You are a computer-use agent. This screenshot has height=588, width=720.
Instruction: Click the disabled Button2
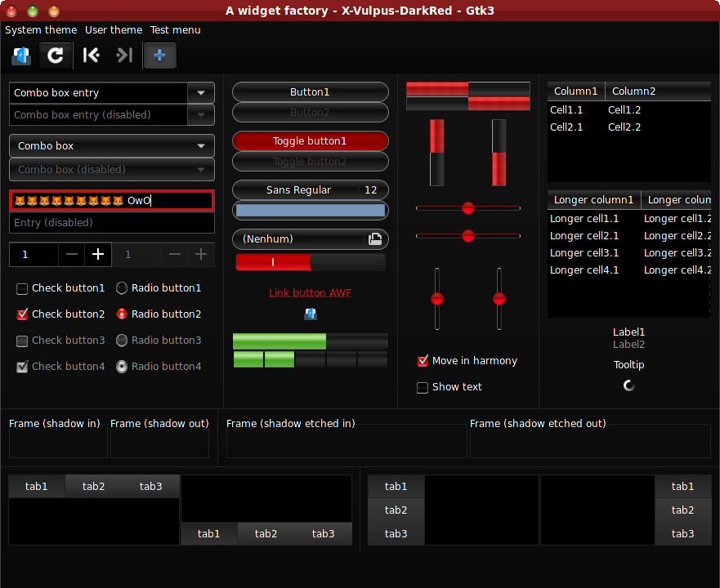tap(311, 113)
